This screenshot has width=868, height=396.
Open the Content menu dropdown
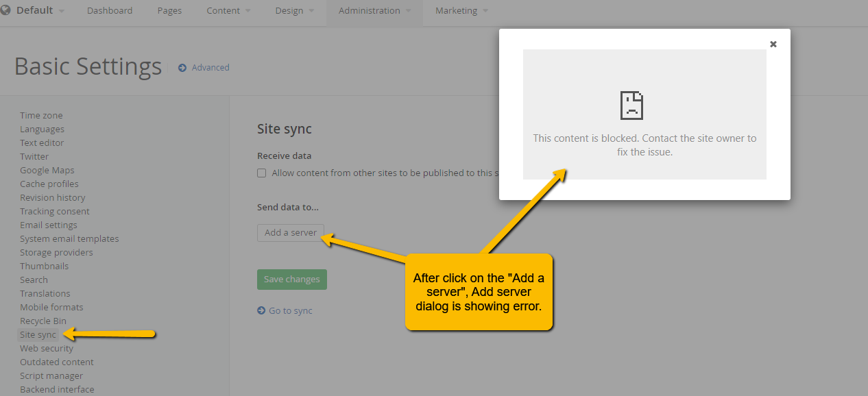(x=228, y=11)
